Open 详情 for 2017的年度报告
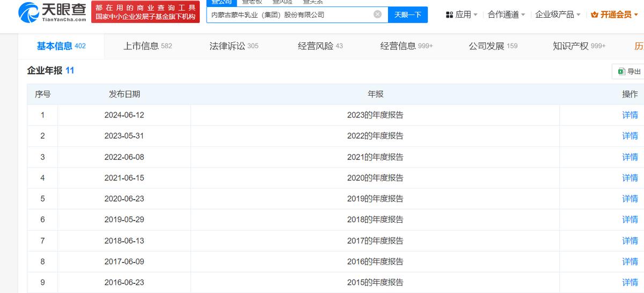This screenshot has width=644, height=293. click(x=630, y=241)
